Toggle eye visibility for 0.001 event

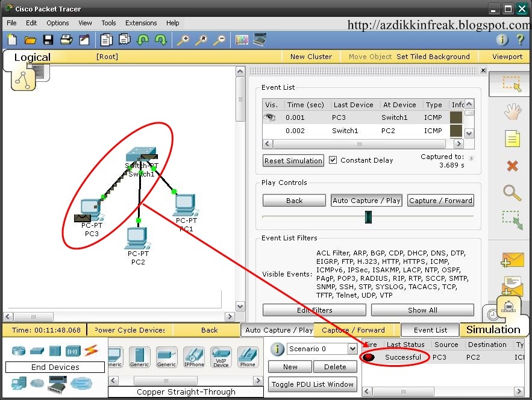270,117
